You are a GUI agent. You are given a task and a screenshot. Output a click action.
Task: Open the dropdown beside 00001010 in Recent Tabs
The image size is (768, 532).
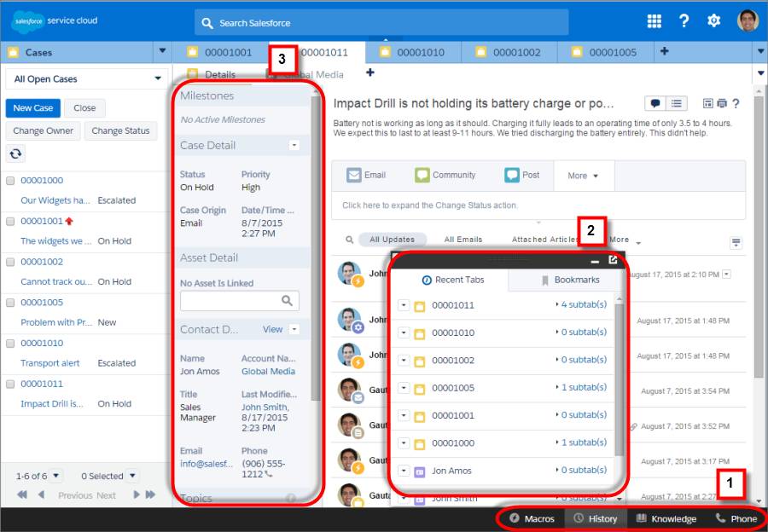point(403,332)
